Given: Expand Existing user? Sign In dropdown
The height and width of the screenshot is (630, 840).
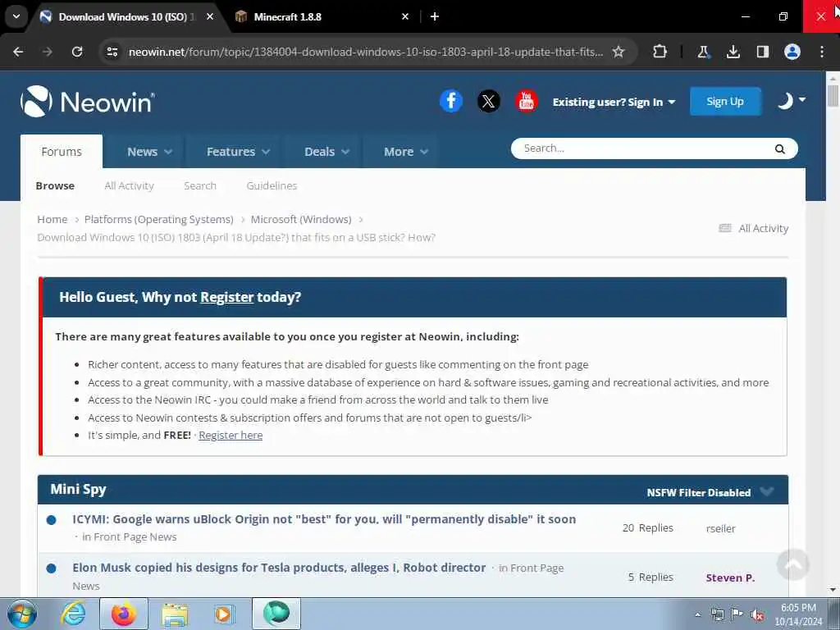Looking at the screenshot, I should point(614,102).
